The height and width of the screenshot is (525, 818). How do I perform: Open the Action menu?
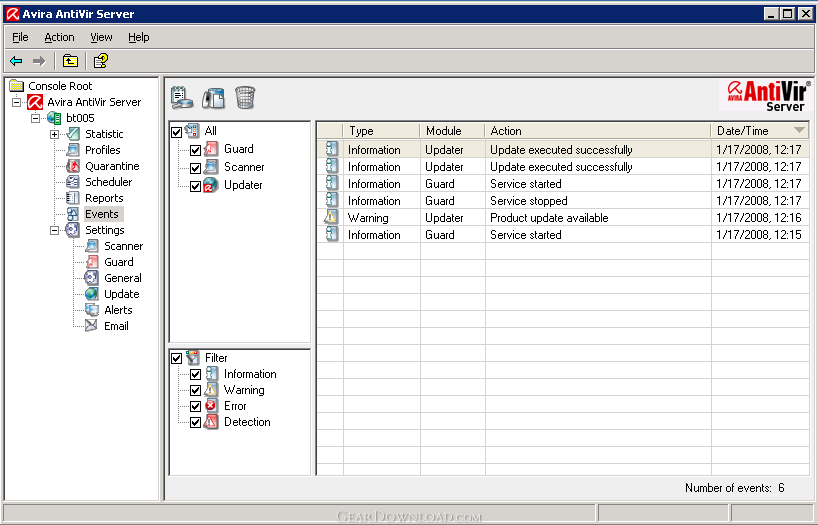[x=59, y=37]
